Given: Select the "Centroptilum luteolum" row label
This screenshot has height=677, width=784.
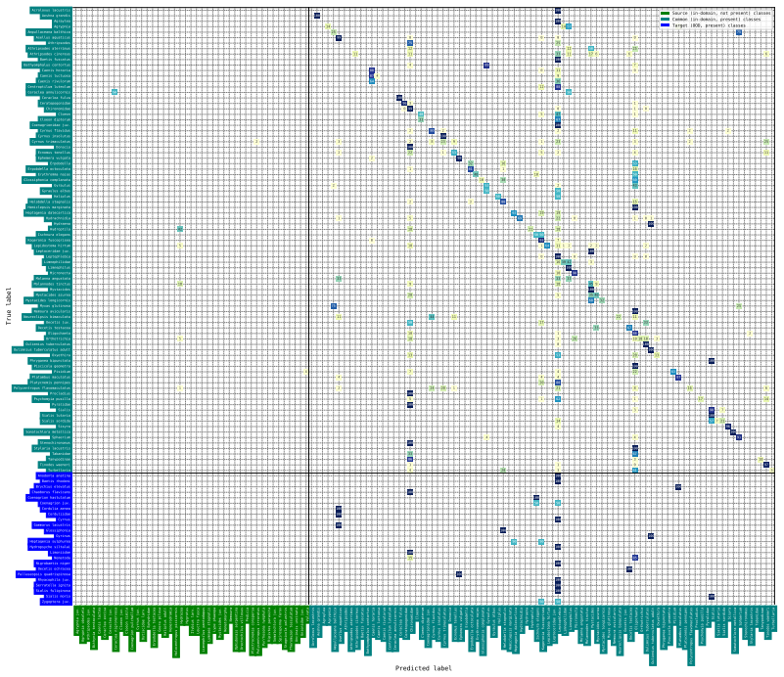Looking at the screenshot, I should (49, 87).
